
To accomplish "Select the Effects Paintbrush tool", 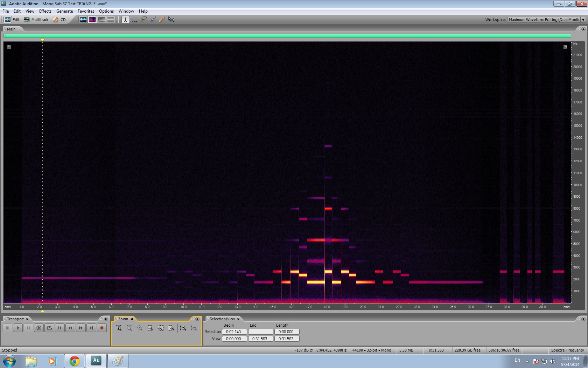I will click(153, 19).
